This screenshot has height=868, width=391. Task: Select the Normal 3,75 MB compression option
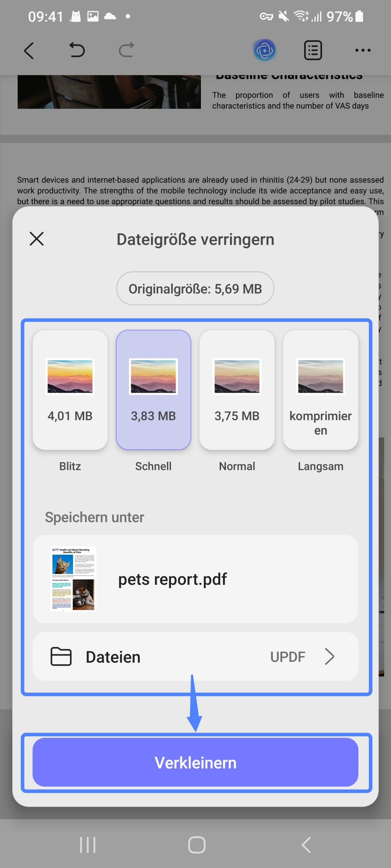coord(237,390)
